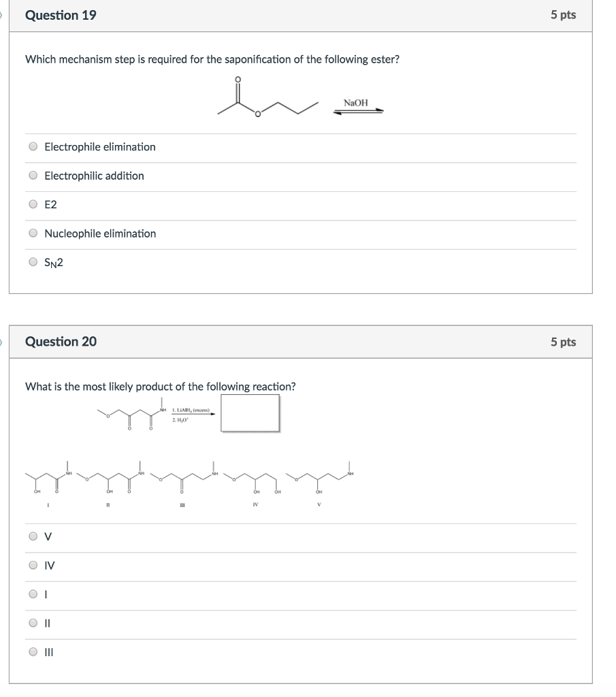616x697 pixels.
Task: Click the Question 19 header bar
Action: [299, 15]
